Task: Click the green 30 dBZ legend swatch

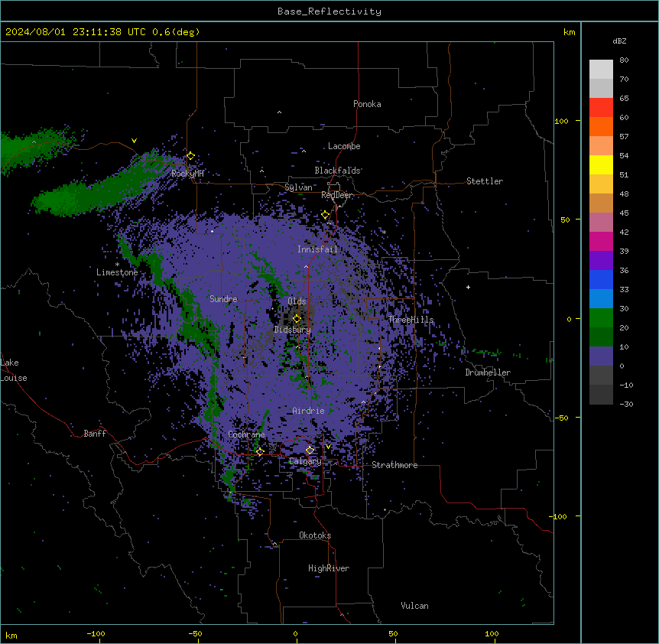Action: pos(601,318)
